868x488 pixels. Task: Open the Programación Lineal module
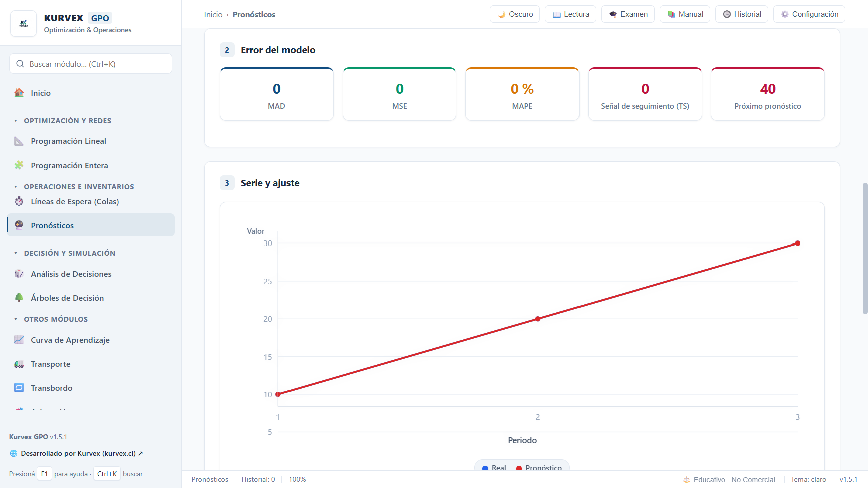coord(91,141)
